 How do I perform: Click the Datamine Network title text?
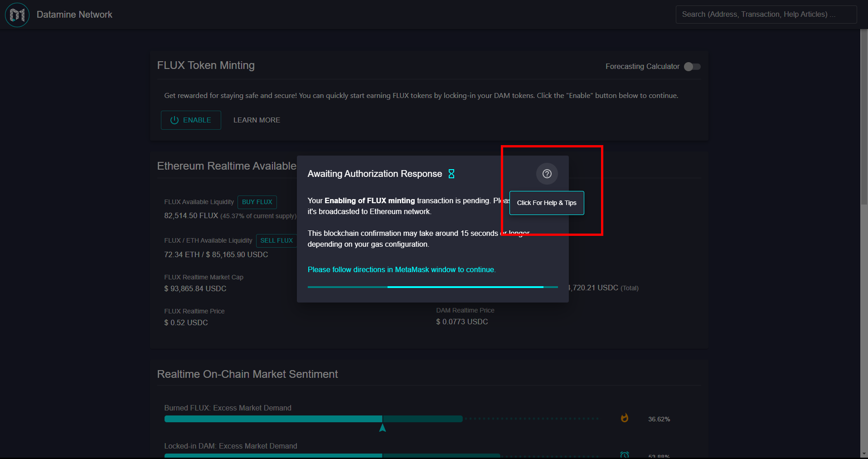coord(74,15)
